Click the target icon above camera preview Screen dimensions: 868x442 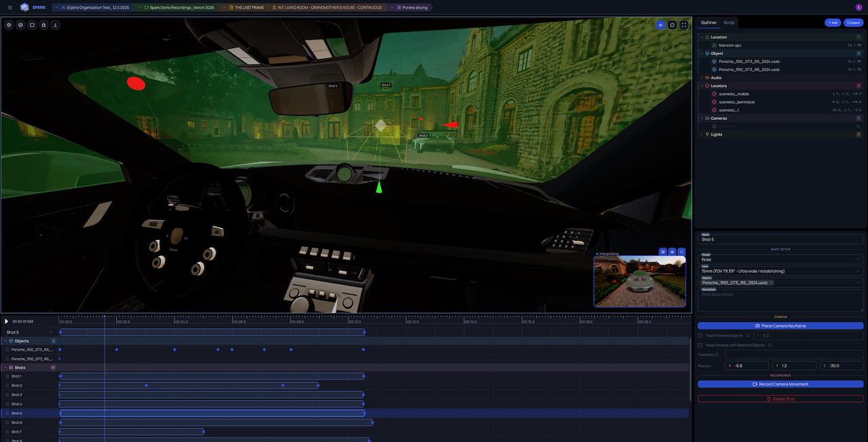pos(672,252)
